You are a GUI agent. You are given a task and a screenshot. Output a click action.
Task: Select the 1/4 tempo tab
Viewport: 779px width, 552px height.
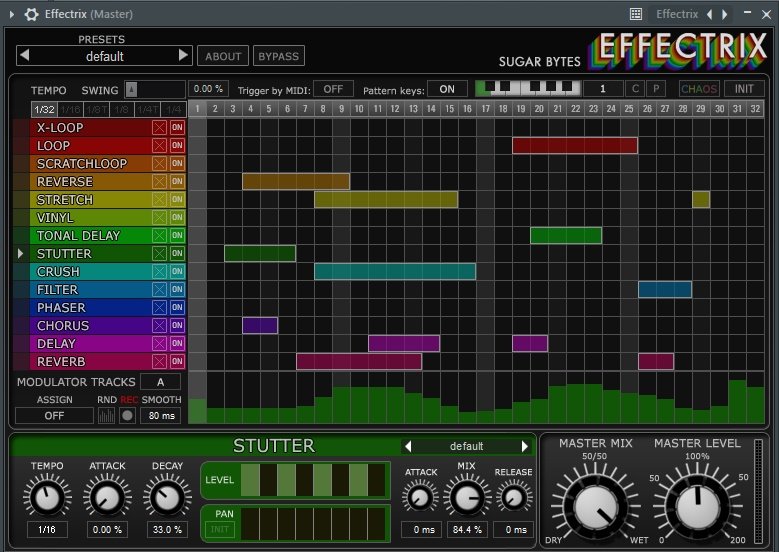(173, 109)
